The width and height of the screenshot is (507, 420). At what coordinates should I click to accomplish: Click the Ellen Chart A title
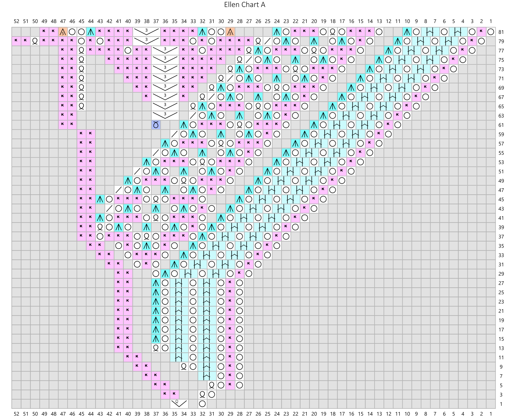coord(244,5)
